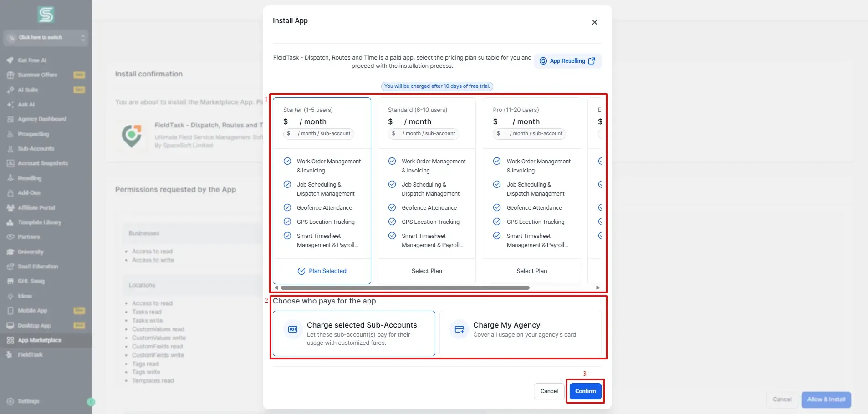Image resolution: width=868 pixels, height=414 pixels.
Task: Click Pro plan Smart Timesheet check icon
Action: [x=497, y=236]
